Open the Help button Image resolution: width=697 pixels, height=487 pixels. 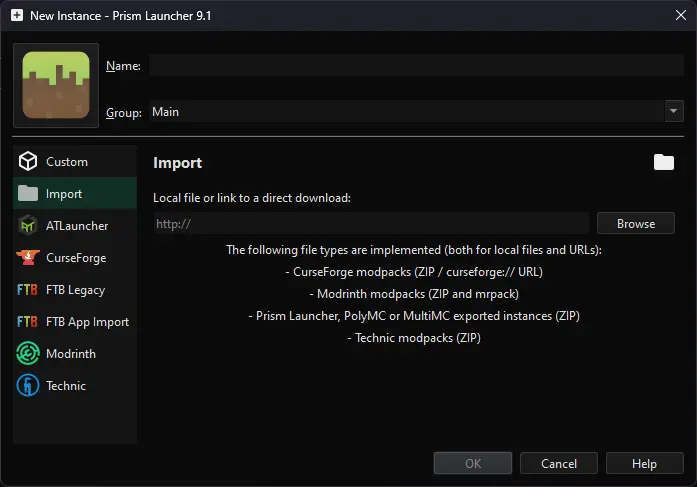[x=645, y=463]
